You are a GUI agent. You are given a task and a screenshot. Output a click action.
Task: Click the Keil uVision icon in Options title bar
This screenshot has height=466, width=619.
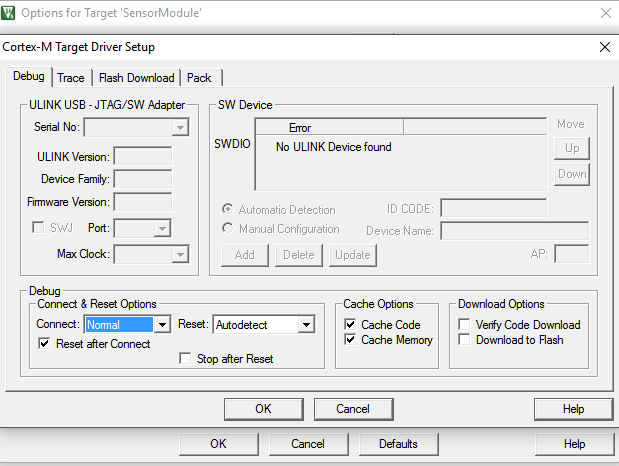click(x=8, y=13)
